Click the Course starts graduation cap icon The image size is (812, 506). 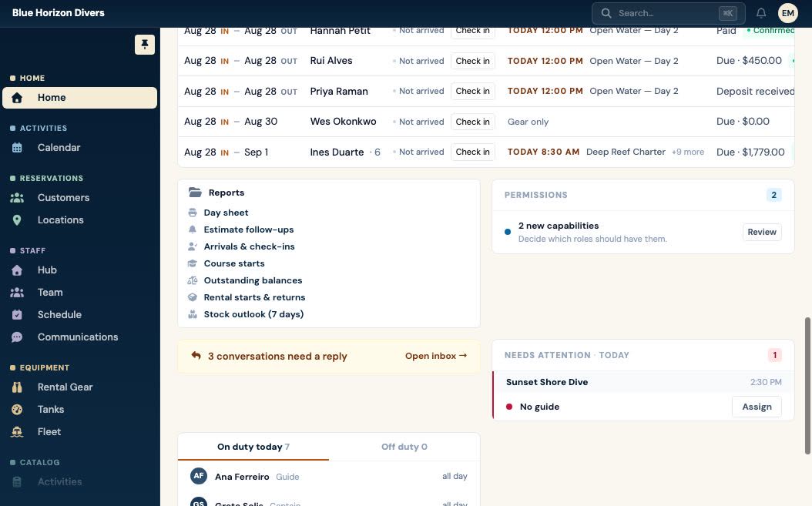coord(193,263)
